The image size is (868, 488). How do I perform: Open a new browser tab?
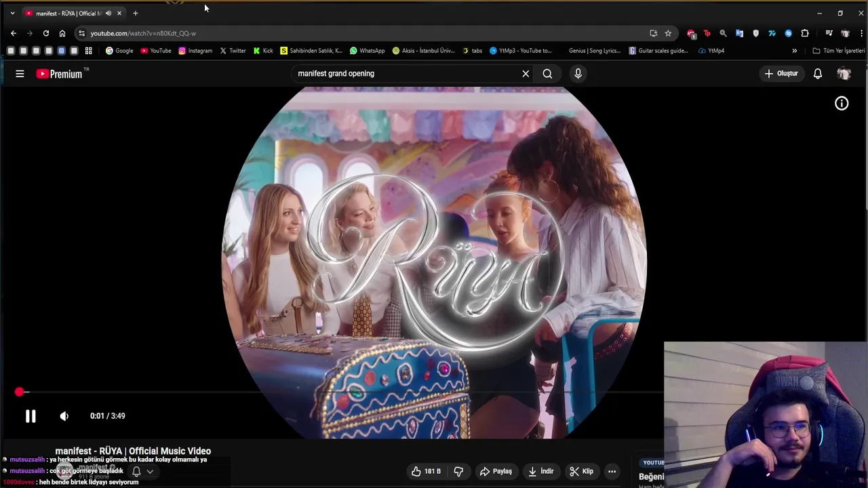[x=135, y=14]
